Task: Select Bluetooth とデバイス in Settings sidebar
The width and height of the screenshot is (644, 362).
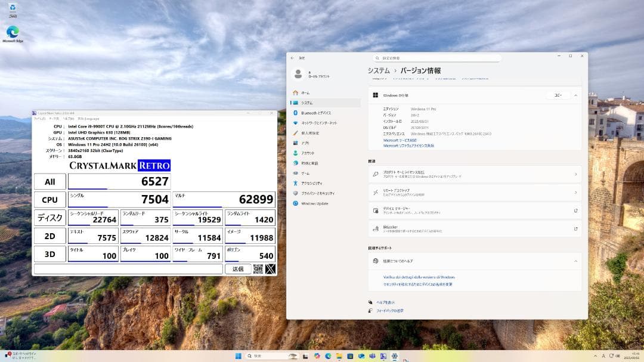Action: pos(315,113)
